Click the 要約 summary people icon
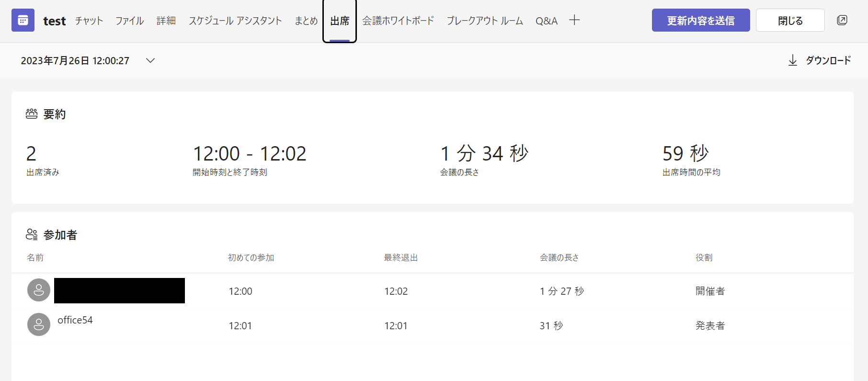Viewport: 868px width, 381px height. tap(32, 114)
